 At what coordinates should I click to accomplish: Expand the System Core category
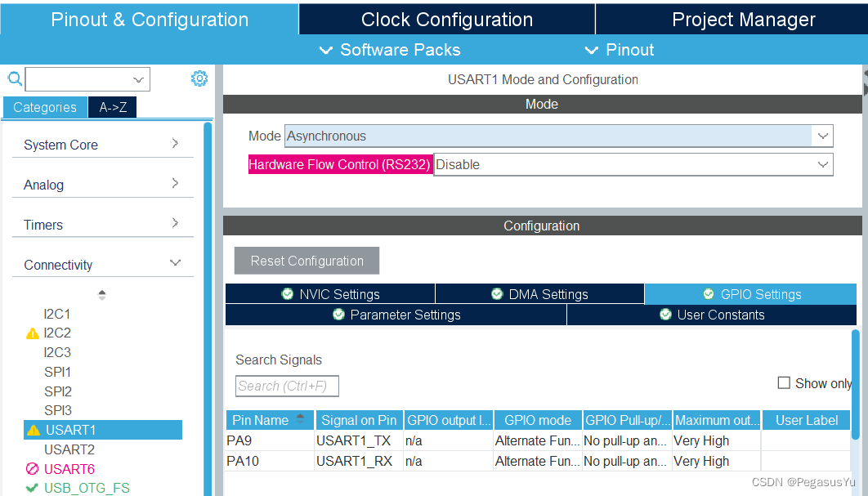click(102, 145)
